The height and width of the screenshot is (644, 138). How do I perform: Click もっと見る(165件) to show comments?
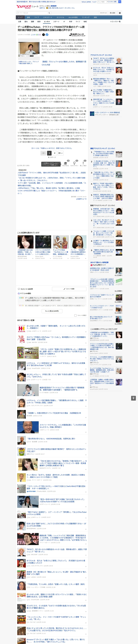[x=52, y=311]
